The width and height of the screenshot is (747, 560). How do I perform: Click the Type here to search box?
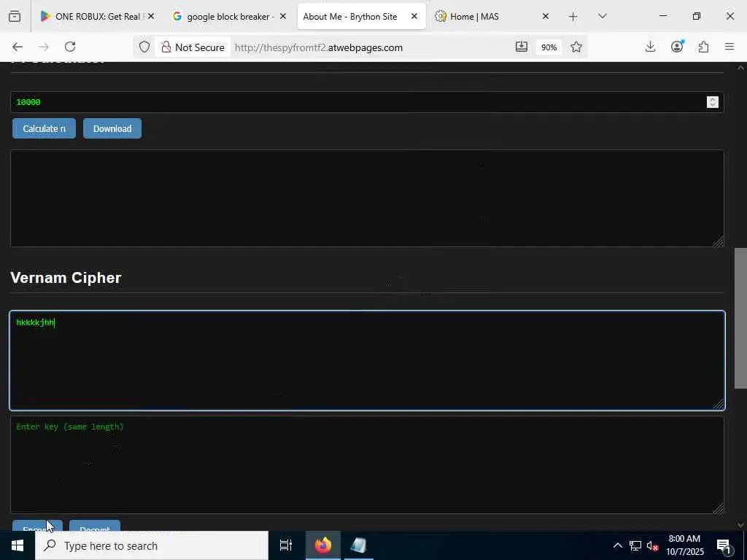[152, 545]
